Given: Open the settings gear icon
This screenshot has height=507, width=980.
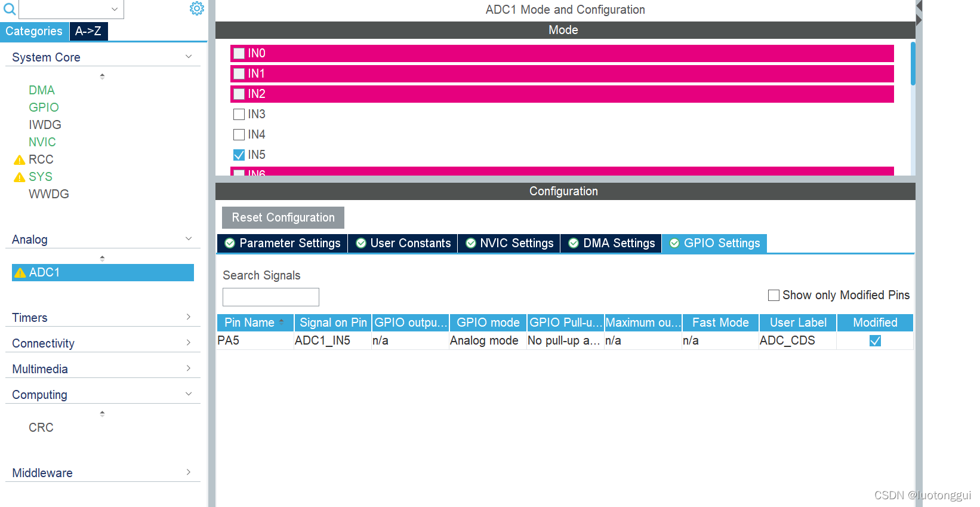Looking at the screenshot, I should 197,8.
